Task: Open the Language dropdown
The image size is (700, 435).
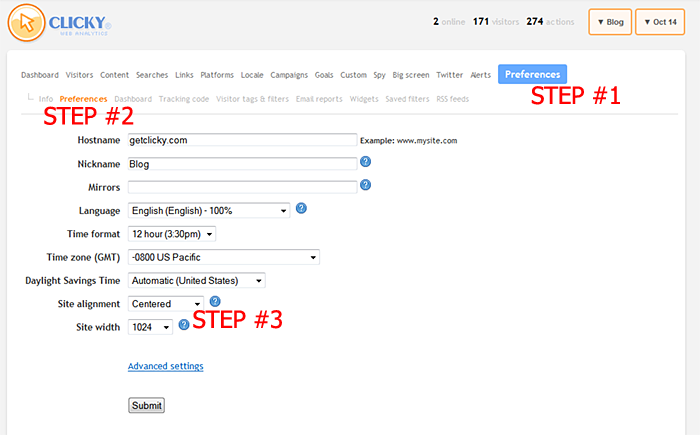Action: pos(209,210)
